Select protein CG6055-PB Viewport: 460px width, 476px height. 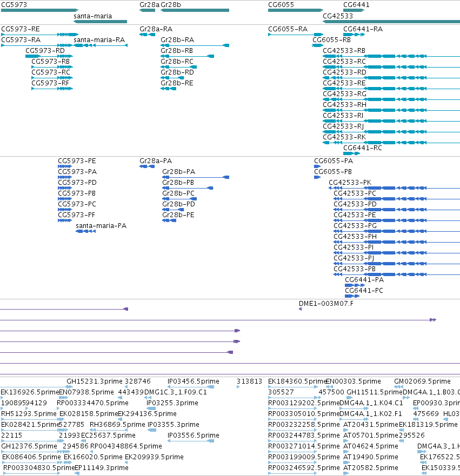317,177
